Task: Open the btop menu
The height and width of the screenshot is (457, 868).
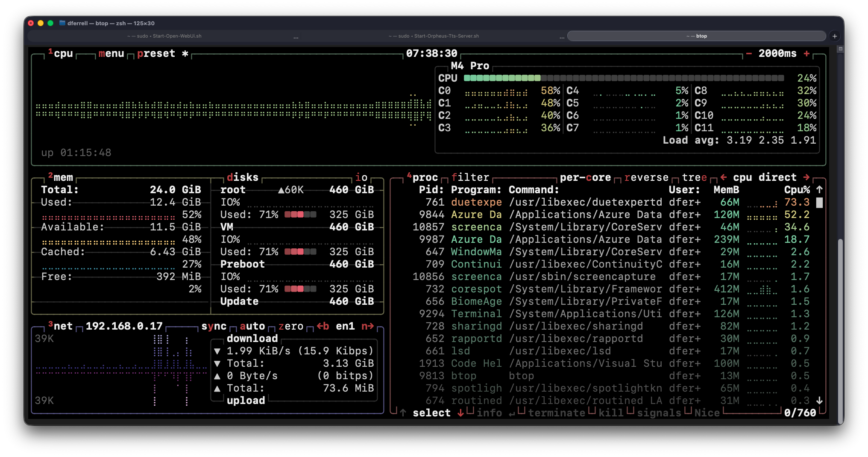Action: (x=111, y=53)
